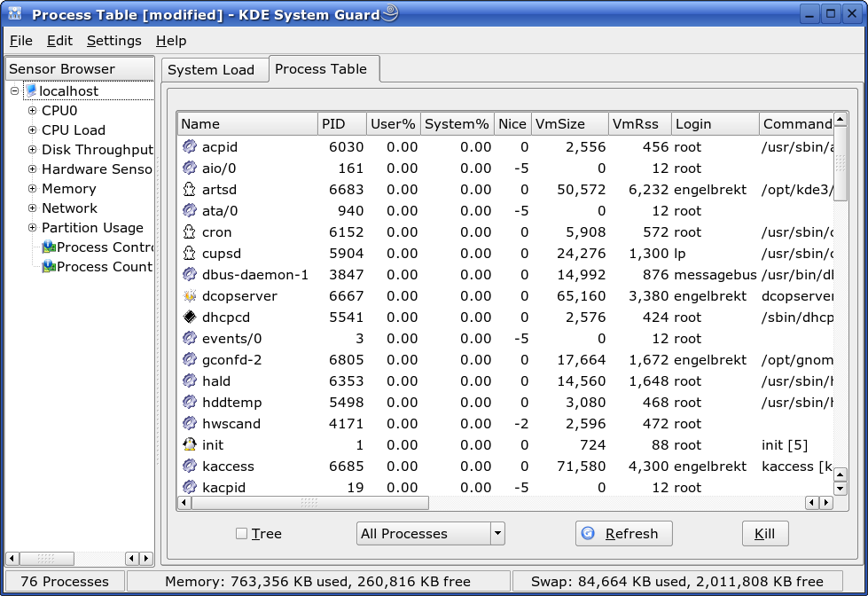
Task: Sort processes by PID column header
Action: click(x=342, y=123)
